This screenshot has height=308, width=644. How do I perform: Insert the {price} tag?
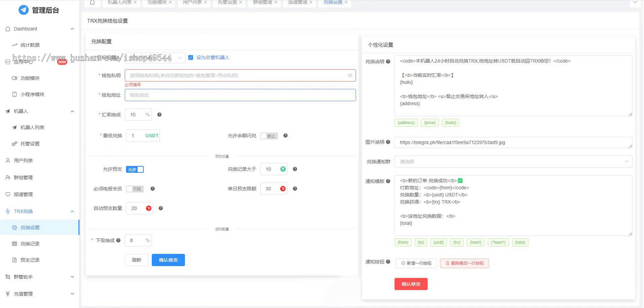pyautogui.click(x=430, y=123)
